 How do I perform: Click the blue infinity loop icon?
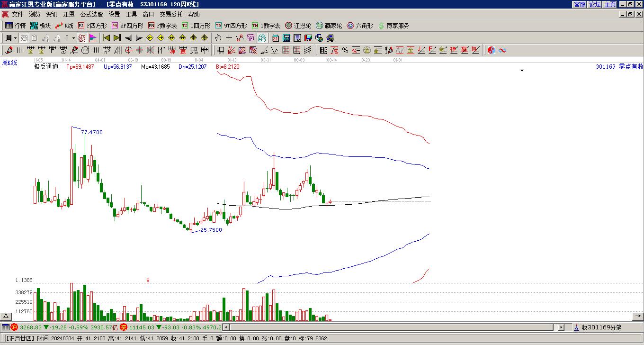click(502, 50)
